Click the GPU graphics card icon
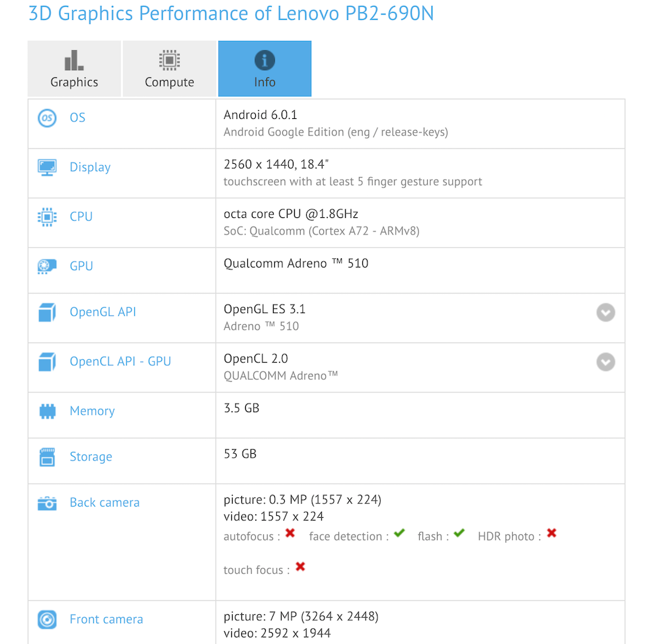Image resolution: width=661 pixels, height=644 pixels. tap(47, 266)
